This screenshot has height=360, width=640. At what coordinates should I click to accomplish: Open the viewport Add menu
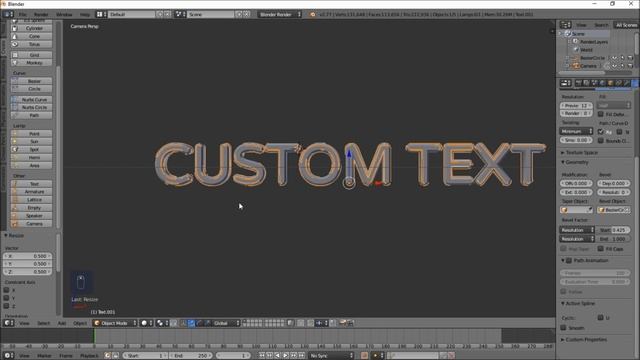tap(62, 323)
